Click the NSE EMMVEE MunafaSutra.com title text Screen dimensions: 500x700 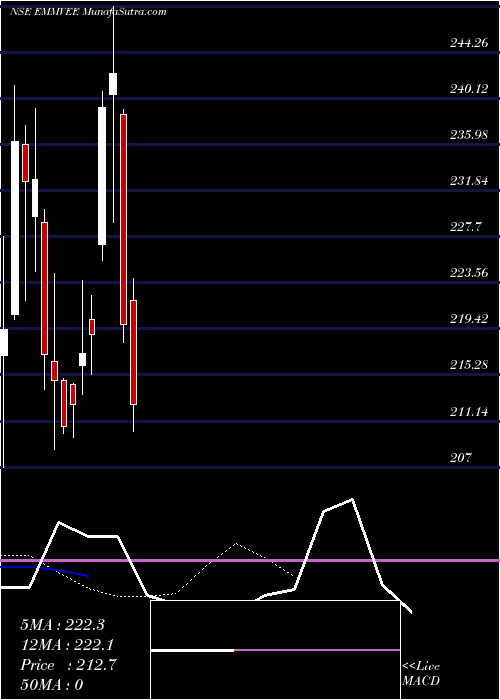tap(88, 12)
